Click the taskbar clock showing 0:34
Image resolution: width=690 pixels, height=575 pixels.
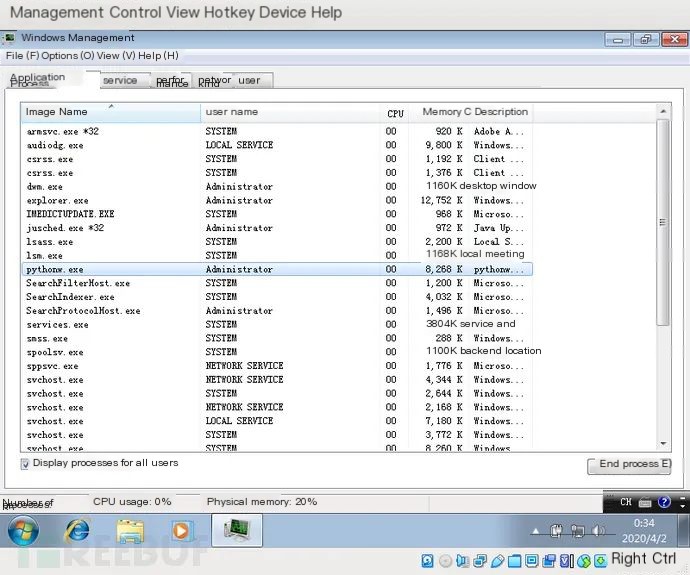(644, 531)
